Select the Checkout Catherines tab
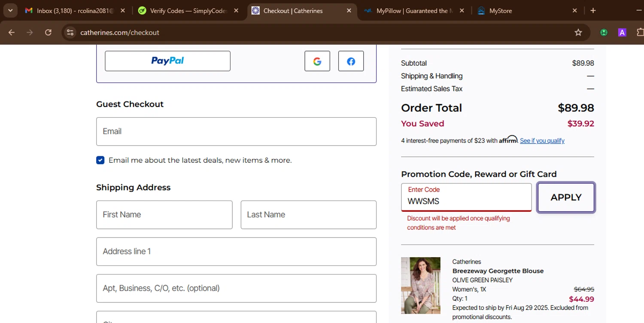The image size is (644, 323). [x=302, y=11]
